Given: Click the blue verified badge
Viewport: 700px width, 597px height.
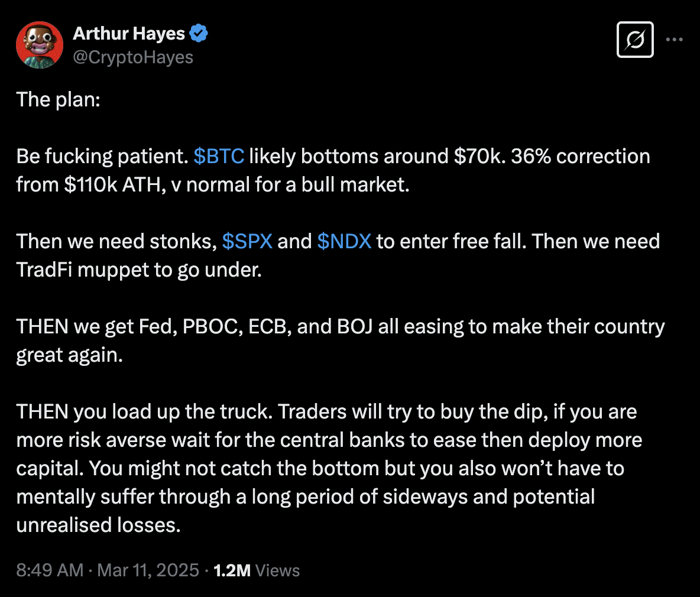Looking at the screenshot, I should click(199, 34).
